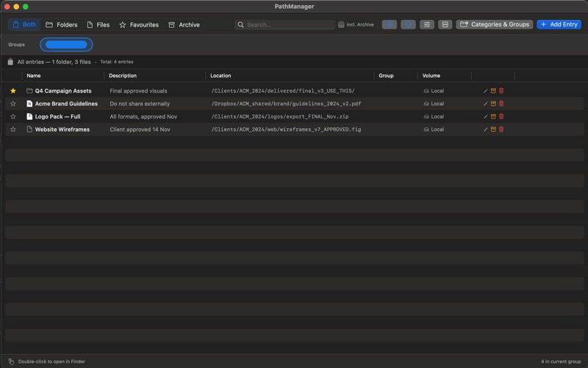Click the guidelines_2024_v2.pdf location path
This screenshot has width=588, height=368.
[286, 104]
